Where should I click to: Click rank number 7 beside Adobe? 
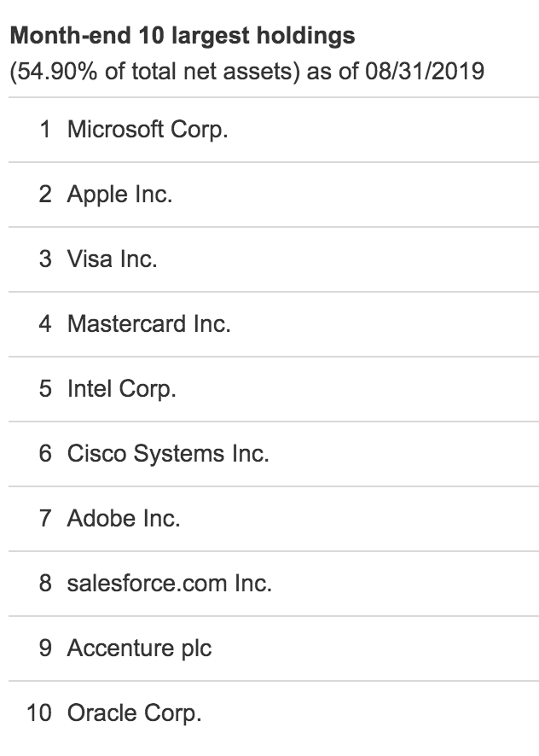pos(45,518)
